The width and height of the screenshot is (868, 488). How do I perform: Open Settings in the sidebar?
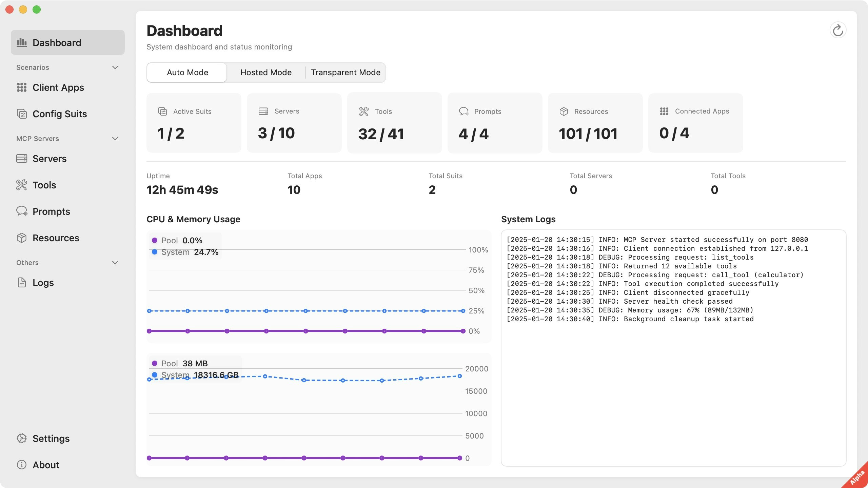(x=68, y=438)
